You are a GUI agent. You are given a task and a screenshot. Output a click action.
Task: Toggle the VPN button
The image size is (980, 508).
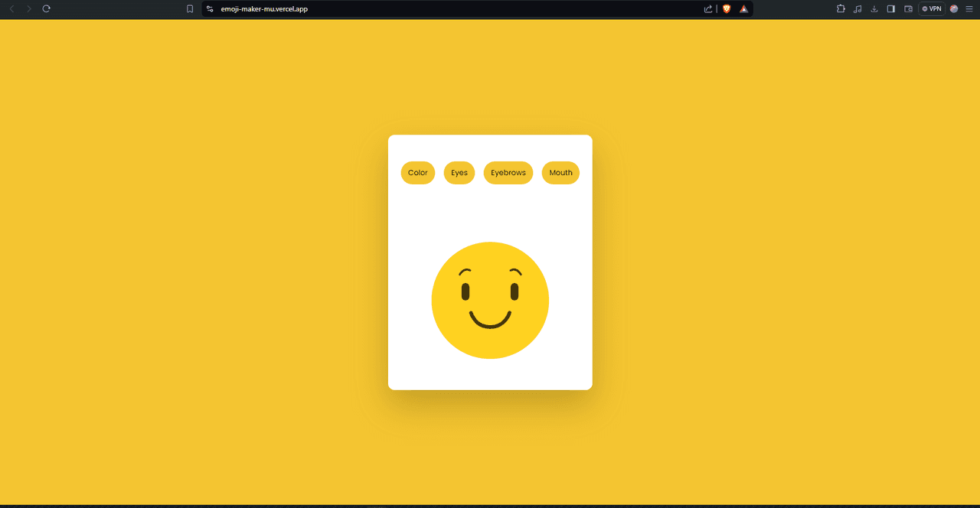coord(932,8)
